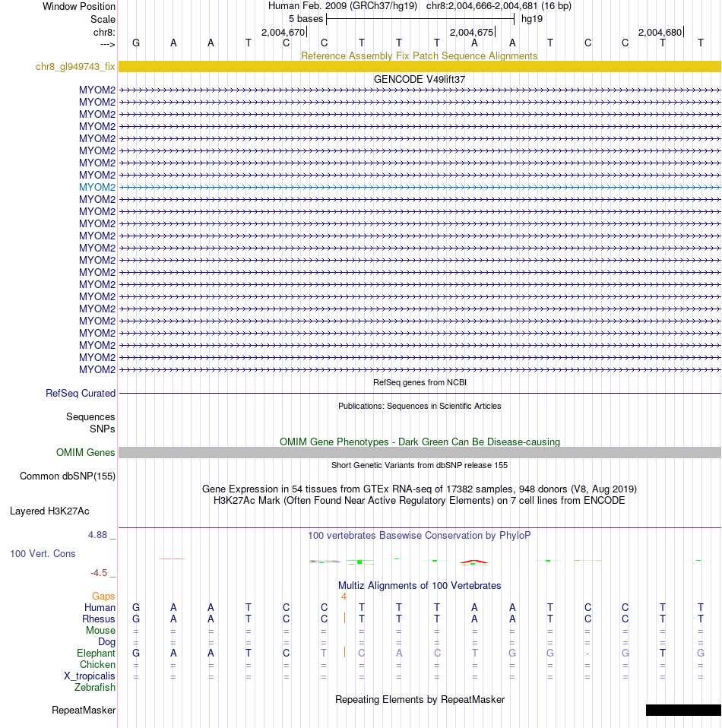
Task: Click Human Feb. 2009 (GRCh37/hg19) header text
Action: [343, 6]
